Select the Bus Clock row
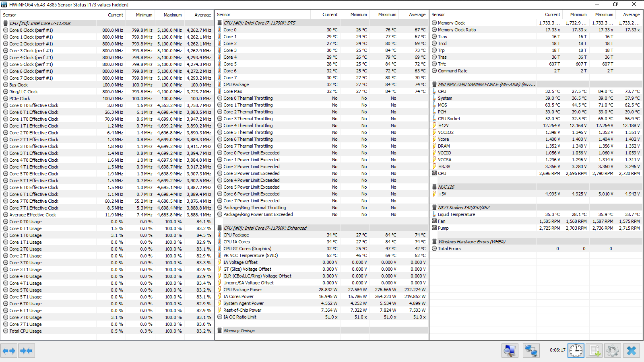This screenshot has width=644, height=362. point(107,85)
